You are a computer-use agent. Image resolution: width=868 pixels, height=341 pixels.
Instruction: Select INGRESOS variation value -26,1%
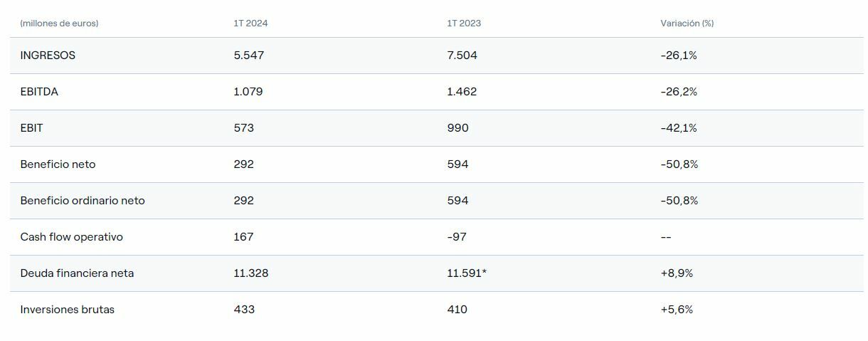[679, 56]
